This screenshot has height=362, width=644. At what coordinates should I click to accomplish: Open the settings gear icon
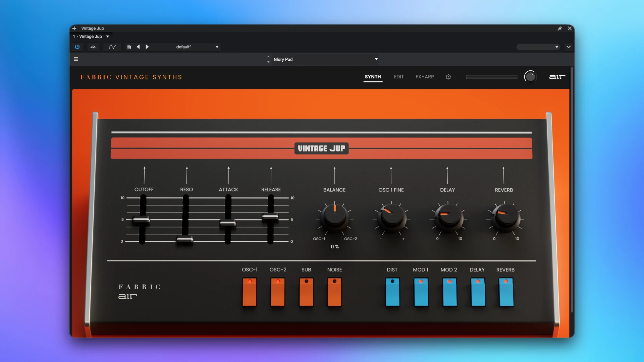tap(448, 77)
